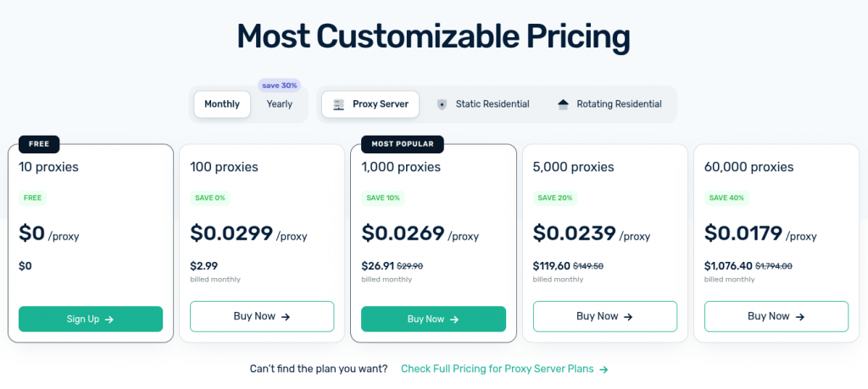Sign up for free 10 proxies plan
This screenshot has height=389, width=868.
91,319
